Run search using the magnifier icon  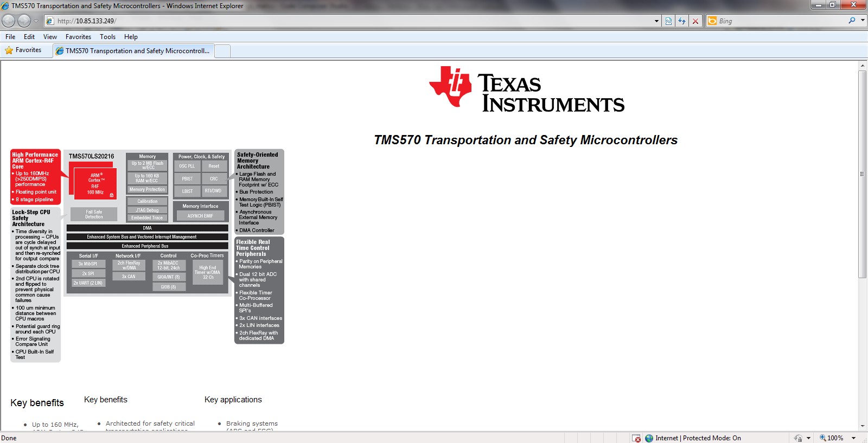tap(852, 21)
